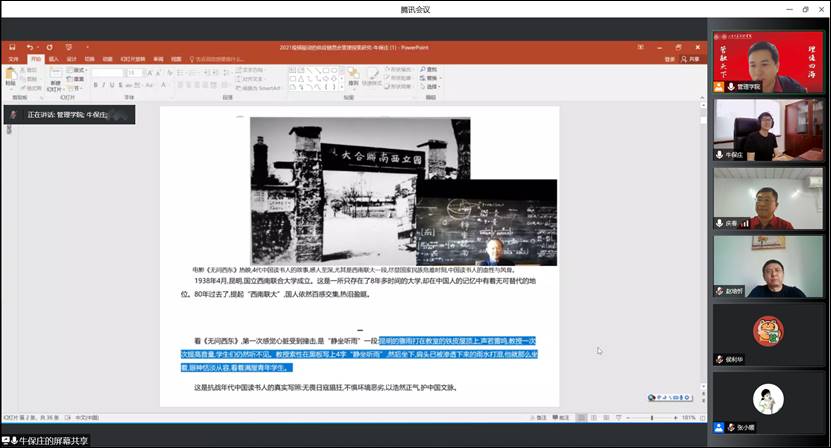Screen dimensions: 831x448
Task: Expand the shapes gallery more arrow
Action: point(342,87)
